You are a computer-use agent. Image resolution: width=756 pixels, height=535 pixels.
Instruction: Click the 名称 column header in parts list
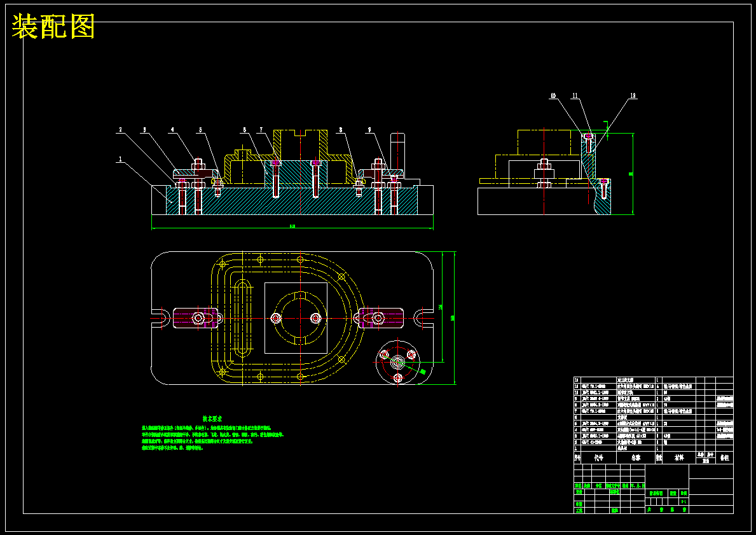pyautogui.click(x=637, y=458)
